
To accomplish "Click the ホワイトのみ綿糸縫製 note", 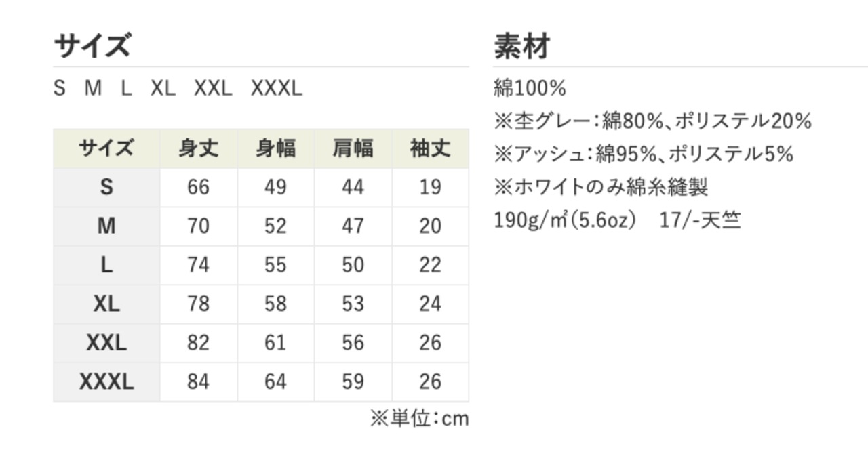I will (601, 187).
